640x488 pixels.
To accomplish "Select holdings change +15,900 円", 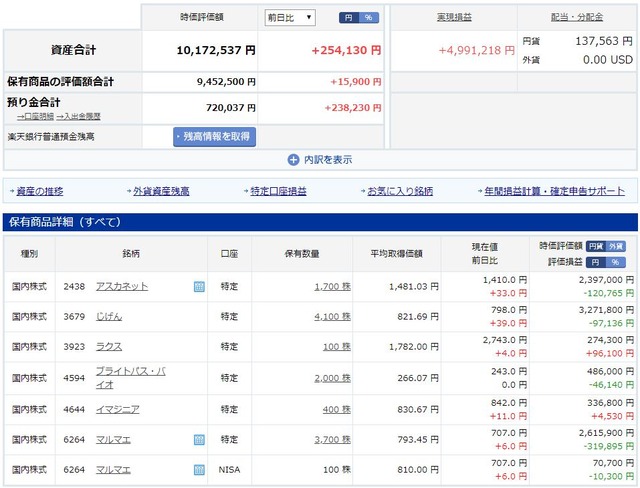I will tap(356, 82).
